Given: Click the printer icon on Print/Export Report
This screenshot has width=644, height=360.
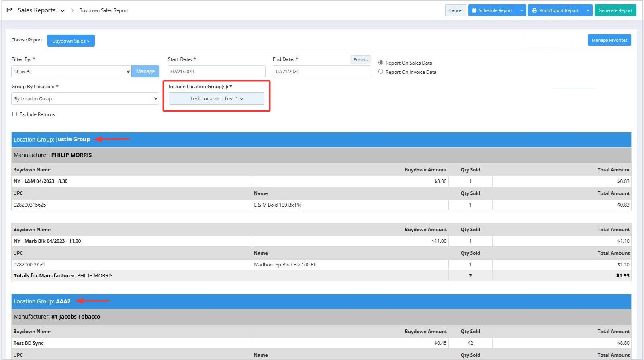Looking at the screenshot, I should pos(534,10).
